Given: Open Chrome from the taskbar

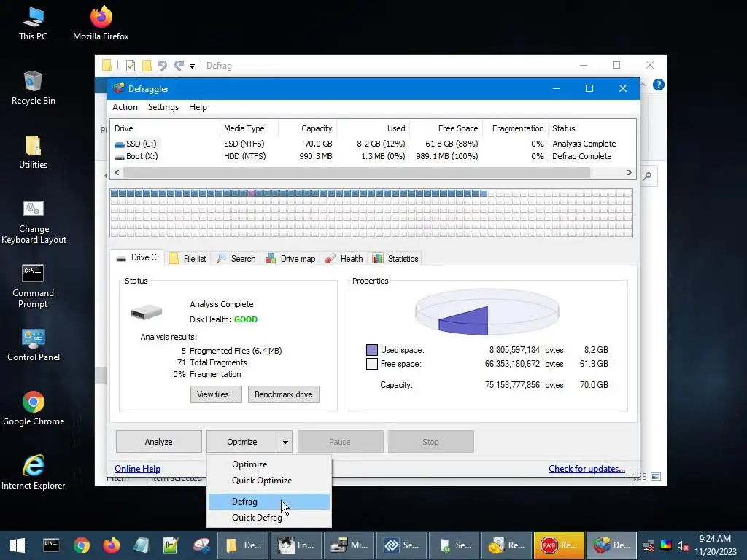Looking at the screenshot, I should coord(82,545).
